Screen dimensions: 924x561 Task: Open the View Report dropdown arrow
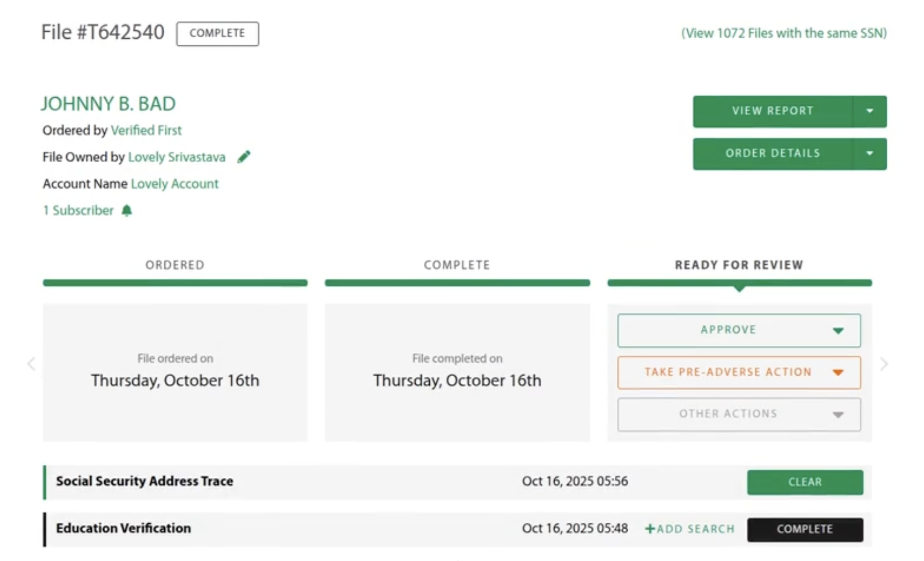(x=870, y=111)
